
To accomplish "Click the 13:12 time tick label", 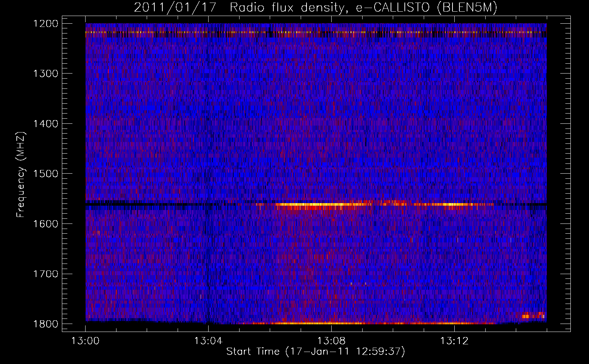I will click(454, 341).
